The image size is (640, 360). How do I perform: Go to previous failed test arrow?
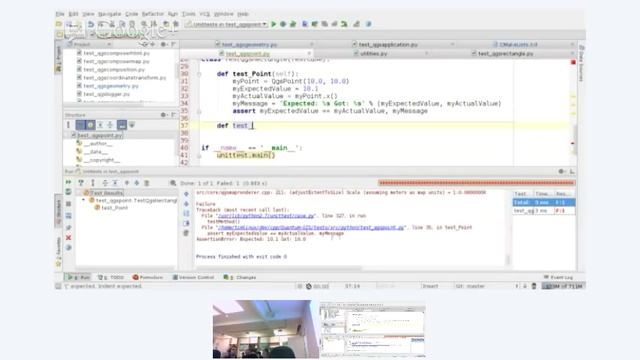point(127,183)
